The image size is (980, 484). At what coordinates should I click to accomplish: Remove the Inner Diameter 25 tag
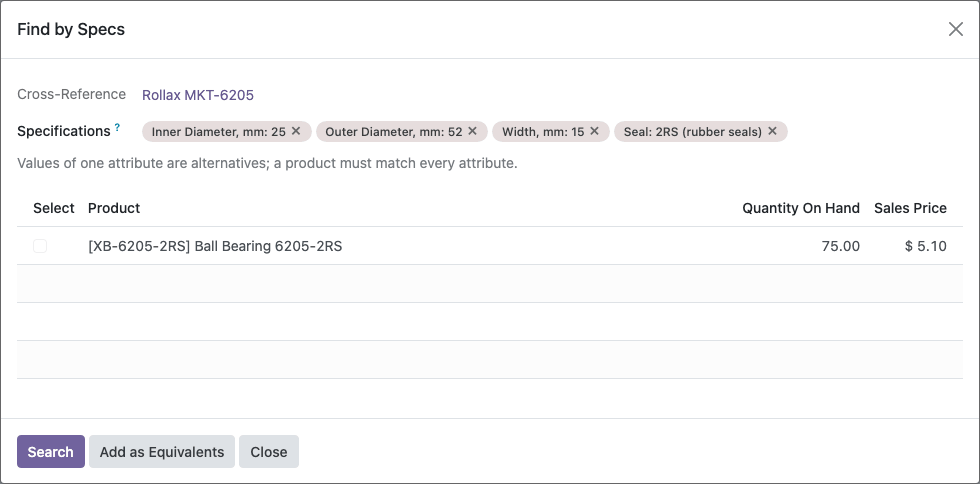[296, 131]
